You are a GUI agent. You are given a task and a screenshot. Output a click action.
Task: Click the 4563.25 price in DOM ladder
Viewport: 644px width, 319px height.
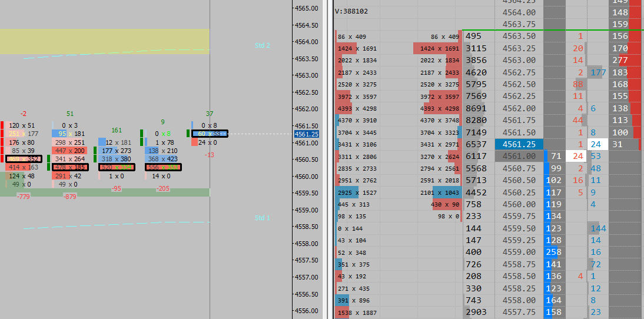coord(519,48)
